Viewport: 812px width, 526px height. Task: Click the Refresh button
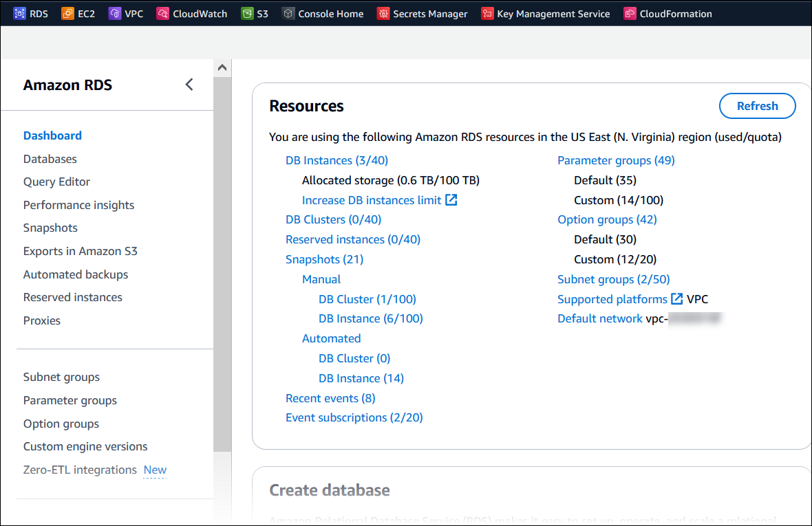click(x=757, y=106)
